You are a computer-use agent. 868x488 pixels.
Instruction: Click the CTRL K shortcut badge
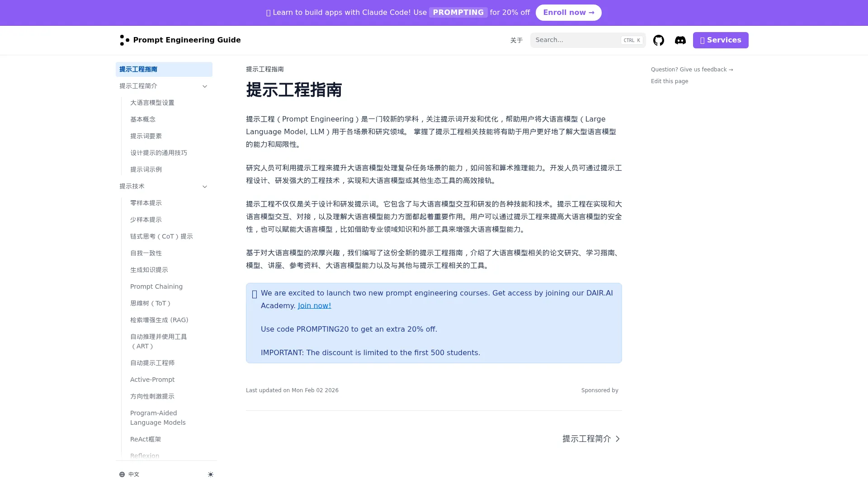tap(632, 40)
